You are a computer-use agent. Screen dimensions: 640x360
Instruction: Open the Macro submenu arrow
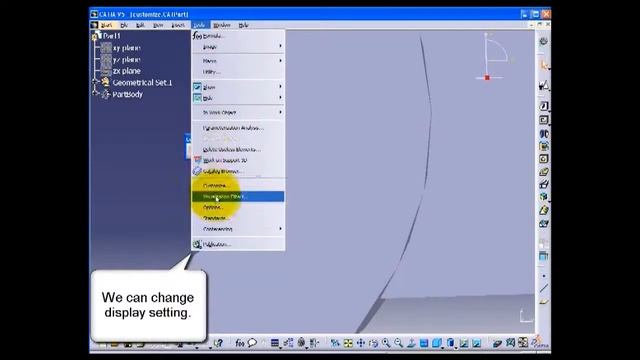pos(280,60)
